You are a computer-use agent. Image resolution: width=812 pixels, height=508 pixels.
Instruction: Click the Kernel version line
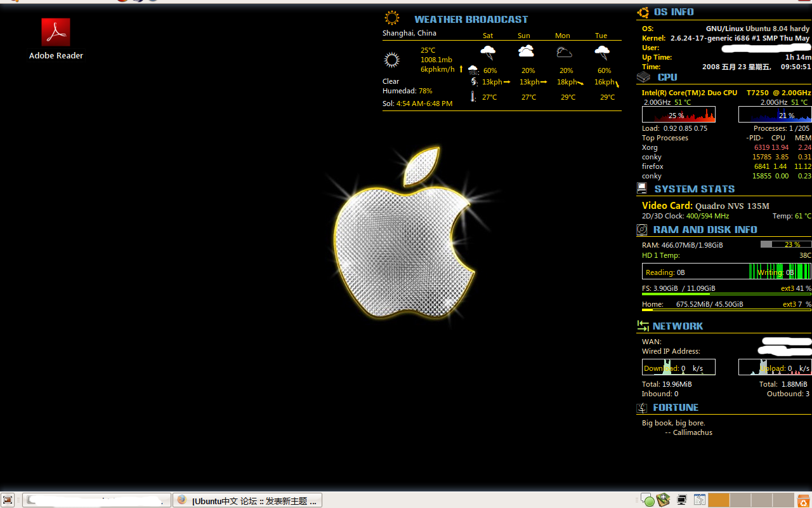point(726,38)
